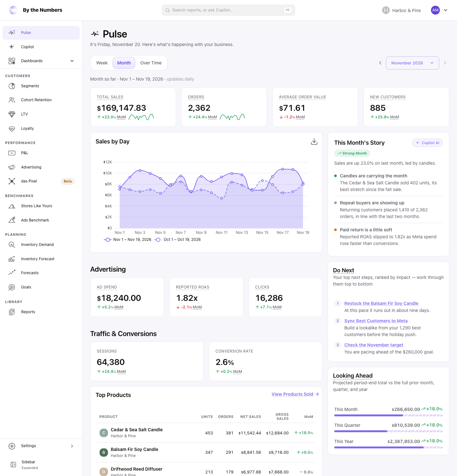Open Loyalty heart icon
This screenshot has width=457, height=476.
click(x=12, y=129)
